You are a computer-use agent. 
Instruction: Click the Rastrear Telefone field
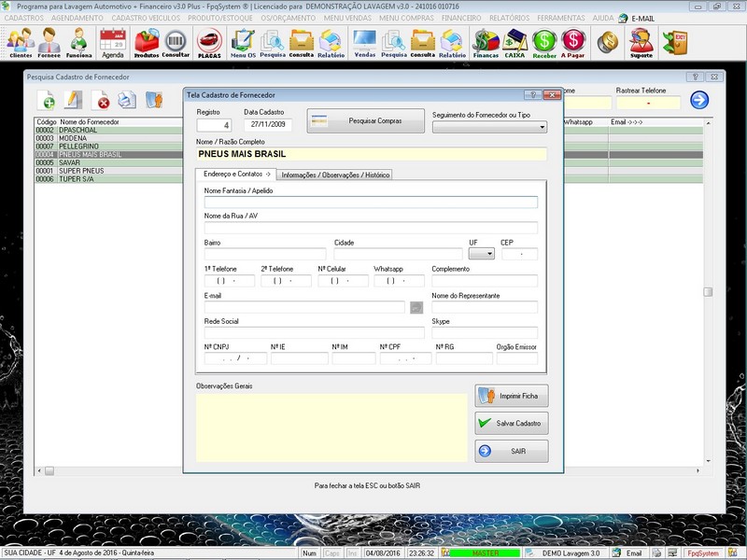tap(648, 103)
